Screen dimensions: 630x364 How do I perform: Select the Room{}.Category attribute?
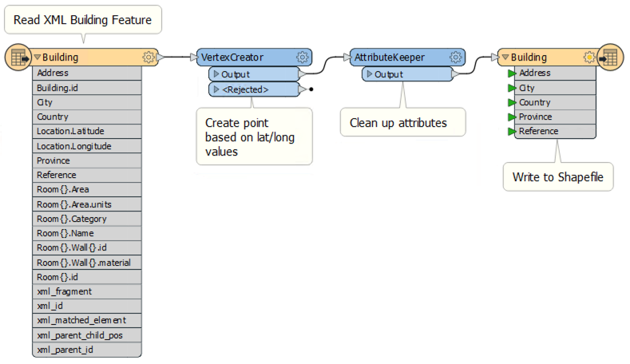[x=72, y=219]
